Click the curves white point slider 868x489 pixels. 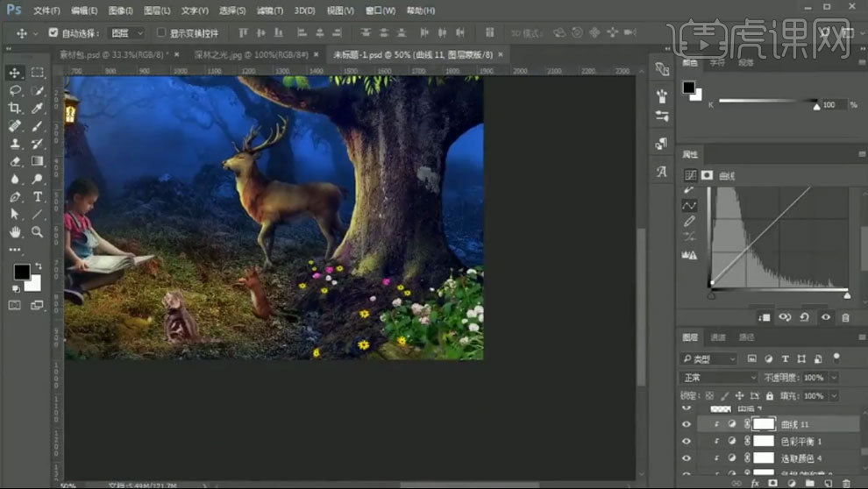pos(847,296)
